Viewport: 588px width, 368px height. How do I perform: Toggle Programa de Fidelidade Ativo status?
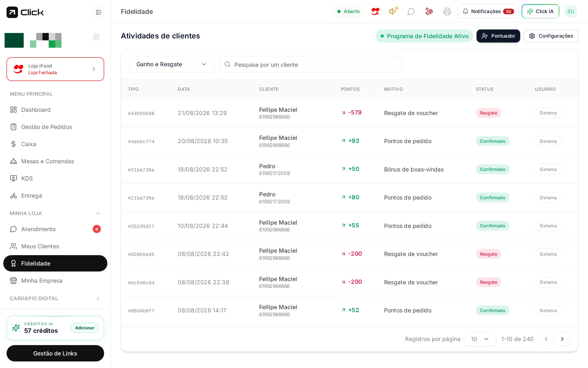pyautogui.click(x=424, y=36)
